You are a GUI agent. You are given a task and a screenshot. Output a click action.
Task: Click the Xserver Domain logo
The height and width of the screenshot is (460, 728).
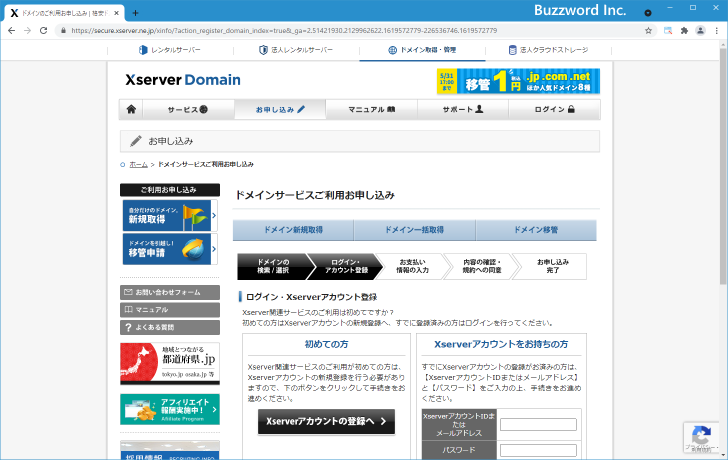(183, 80)
